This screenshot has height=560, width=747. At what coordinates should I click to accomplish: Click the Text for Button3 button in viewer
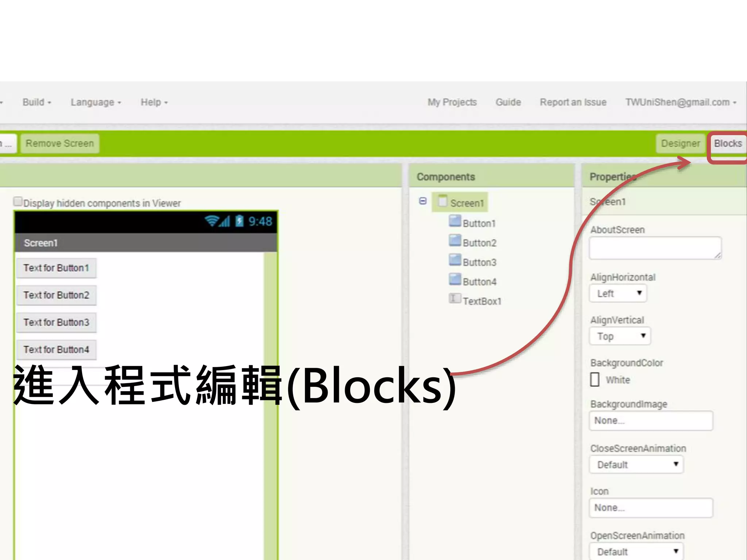click(x=56, y=323)
